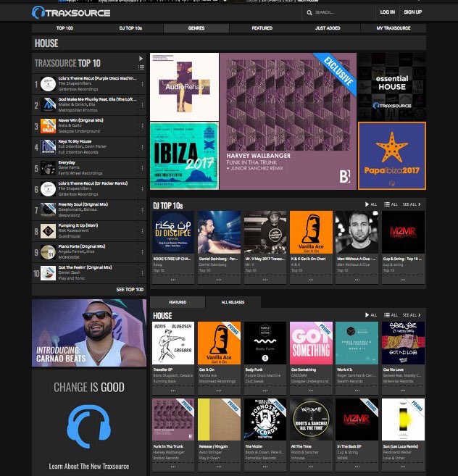Open All The Time Roots & Sanchez artwork
This screenshot has width=458, height=476.
point(311,419)
